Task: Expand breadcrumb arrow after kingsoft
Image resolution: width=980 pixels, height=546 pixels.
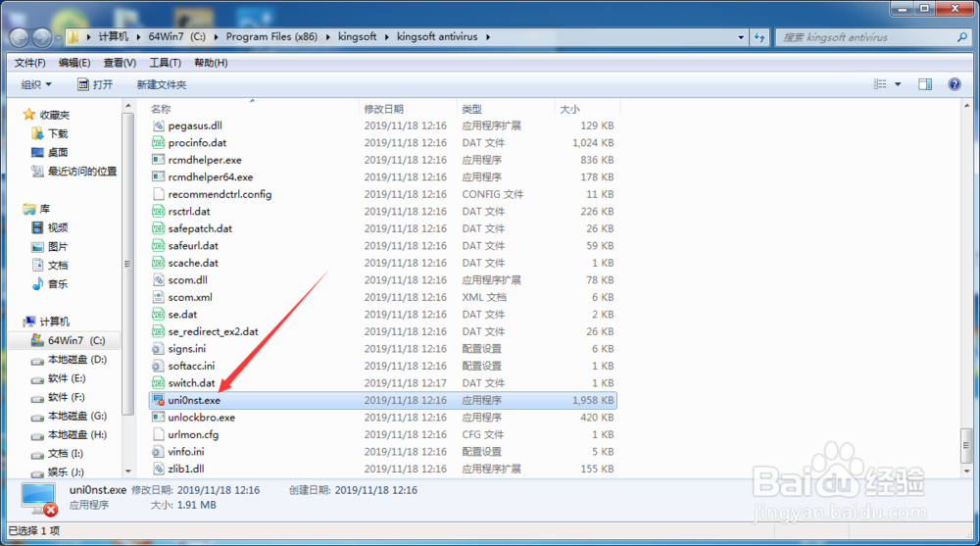Action: 386,37
